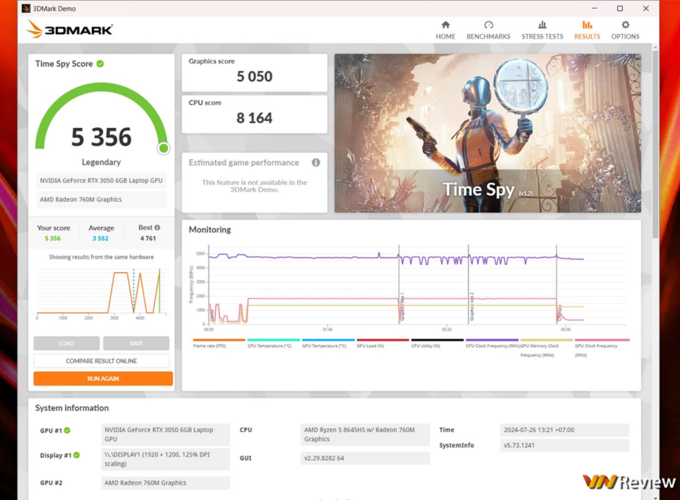Click the Graphics score value 5 050
This screenshot has width=680, height=500.
point(255,77)
